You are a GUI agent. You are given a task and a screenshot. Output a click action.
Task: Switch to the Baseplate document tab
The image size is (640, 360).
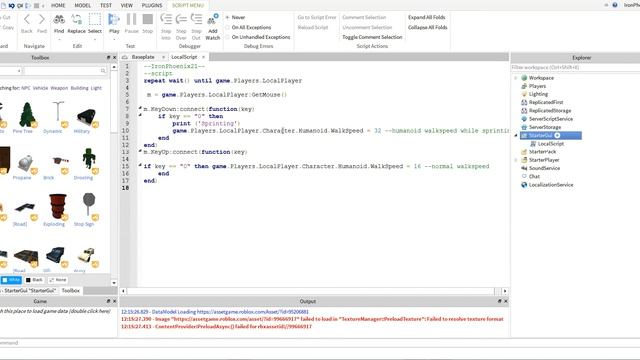click(143, 57)
